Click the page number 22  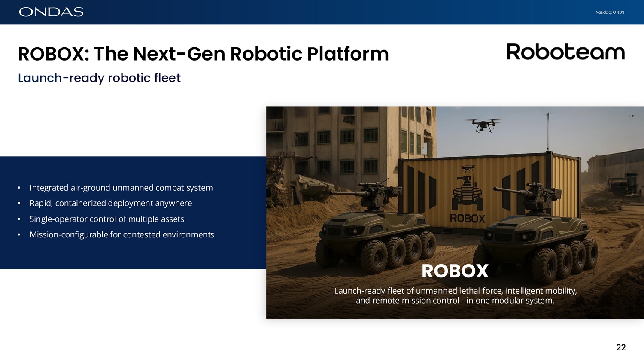point(621,347)
